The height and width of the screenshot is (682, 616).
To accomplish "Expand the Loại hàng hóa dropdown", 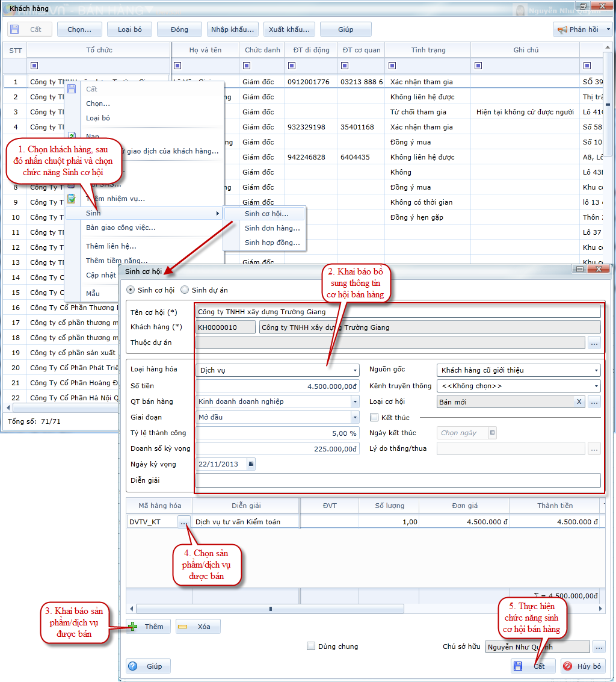I will pos(356,370).
